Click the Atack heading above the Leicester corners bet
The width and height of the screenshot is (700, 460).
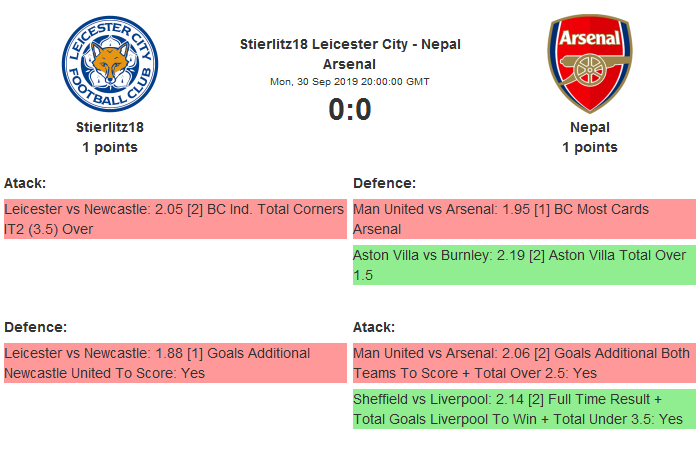25,183
